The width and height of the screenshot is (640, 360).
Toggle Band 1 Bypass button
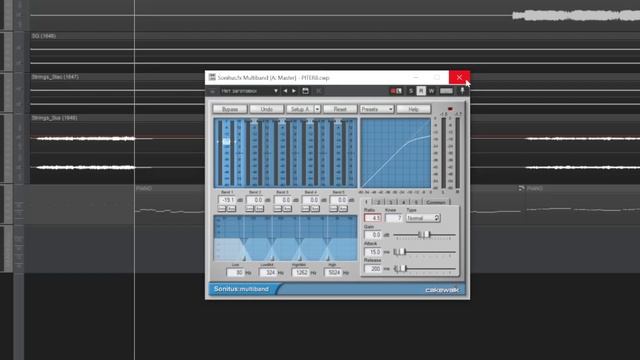231,209
